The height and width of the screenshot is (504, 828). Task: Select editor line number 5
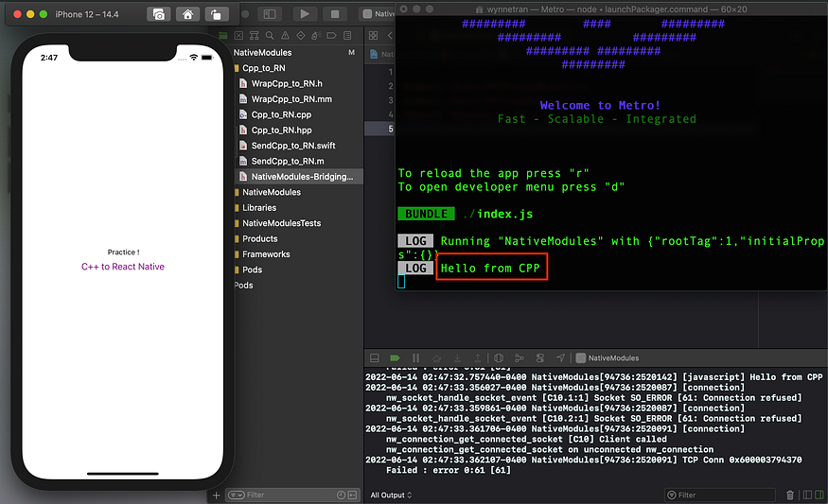coord(390,129)
